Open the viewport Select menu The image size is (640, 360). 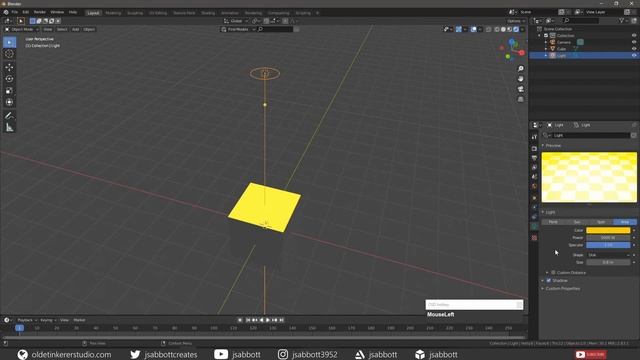(62, 29)
